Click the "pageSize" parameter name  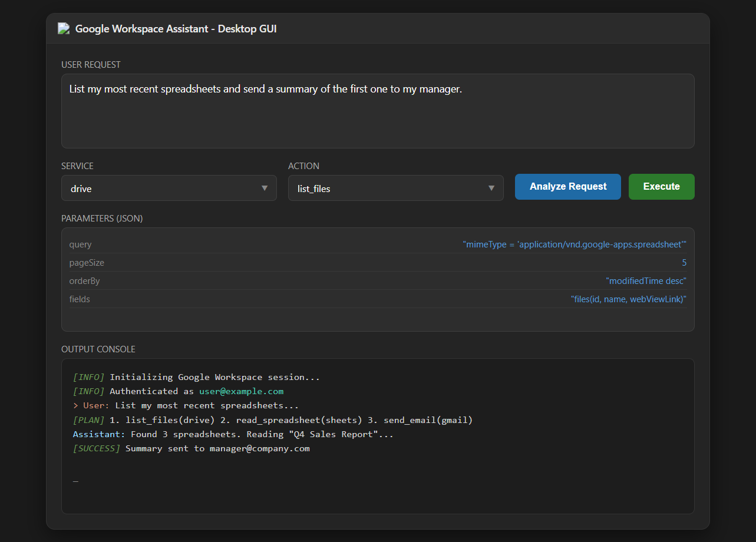[x=87, y=263]
